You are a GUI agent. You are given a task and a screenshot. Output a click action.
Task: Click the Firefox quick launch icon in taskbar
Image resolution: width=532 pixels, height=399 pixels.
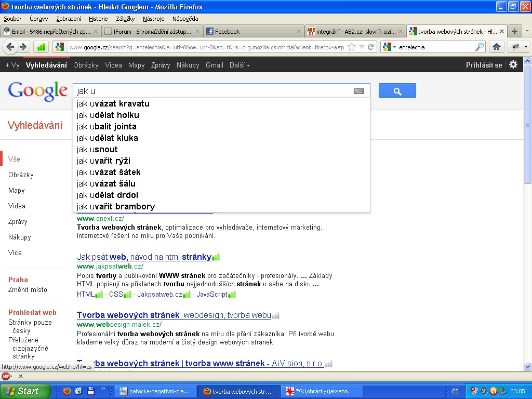pyautogui.click(x=67, y=391)
